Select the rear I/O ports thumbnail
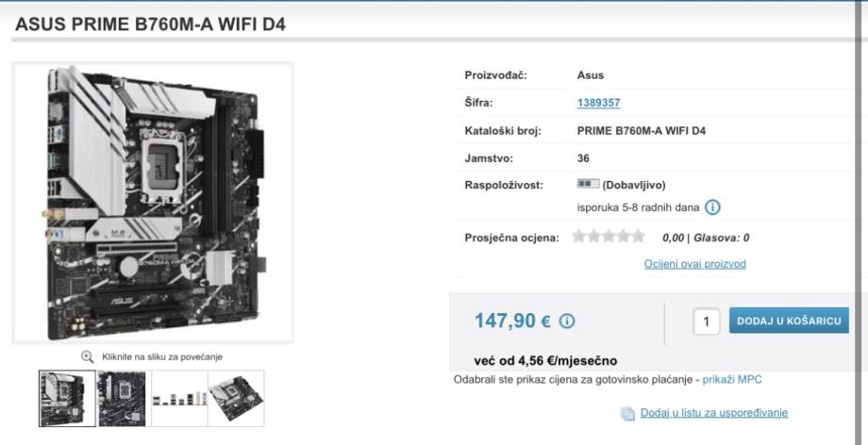Screen dimensions: 868x445 [180, 399]
